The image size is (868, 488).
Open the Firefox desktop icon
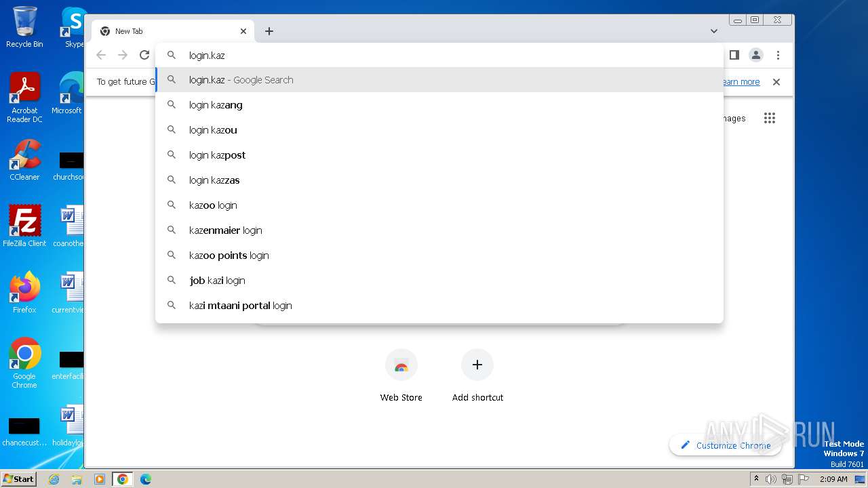pyautogui.click(x=24, y=293)
